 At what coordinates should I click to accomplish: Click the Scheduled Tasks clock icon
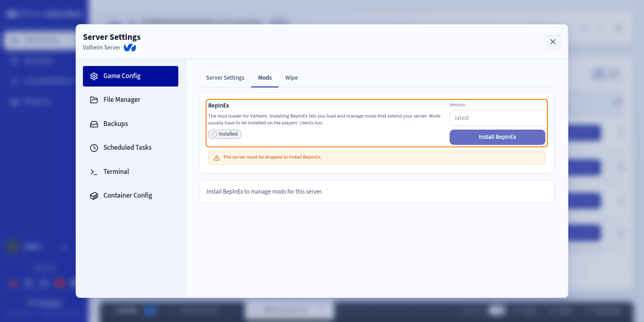94,148
